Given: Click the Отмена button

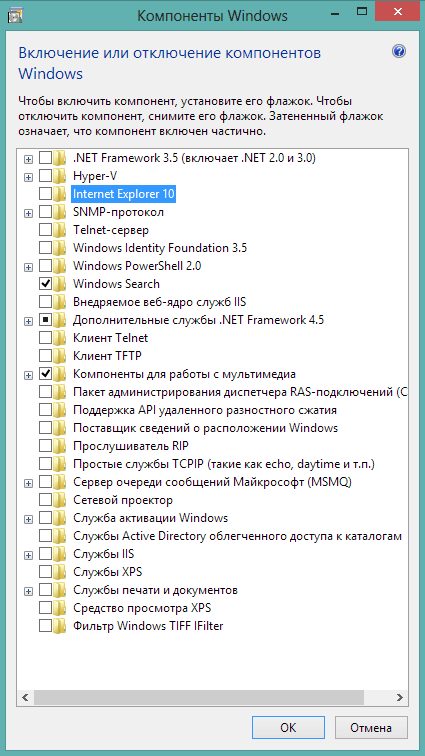Looking at the screenshot, I should point(371,727).
